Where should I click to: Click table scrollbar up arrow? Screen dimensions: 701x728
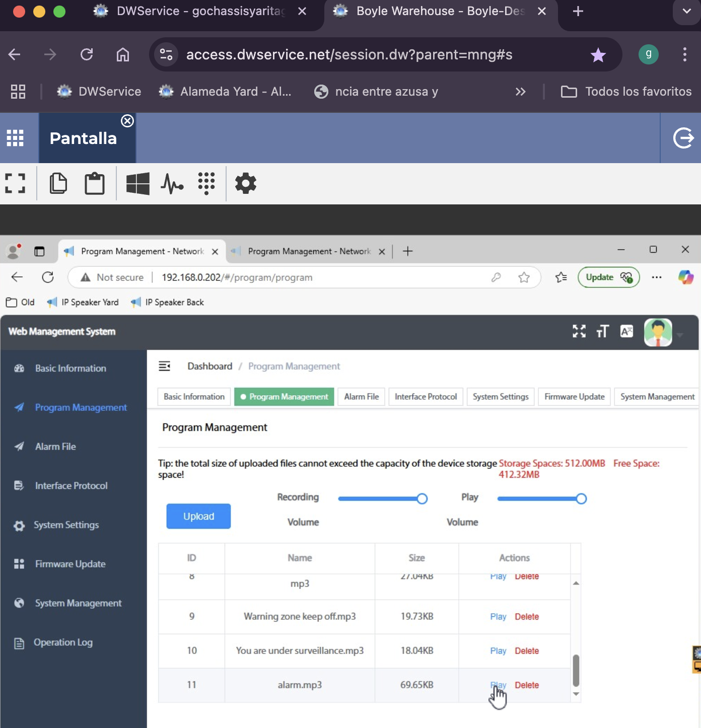coord(576,583)
